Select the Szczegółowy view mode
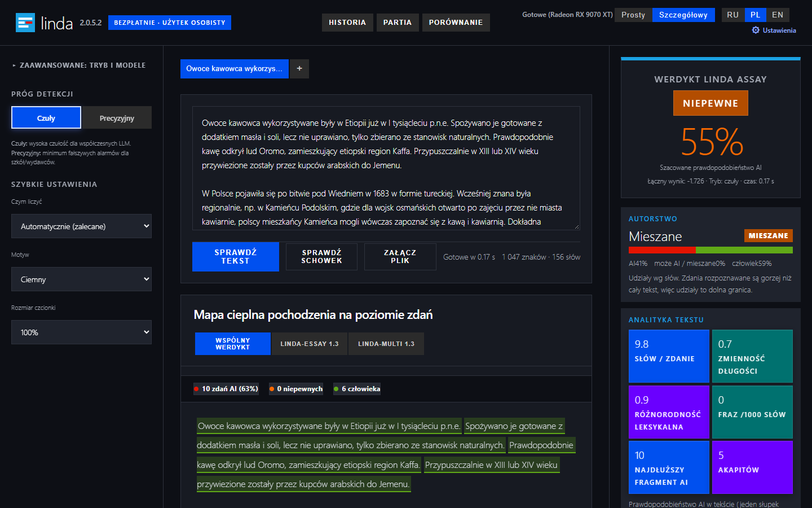The image size is (812, 508). click(x=683, y=15)
